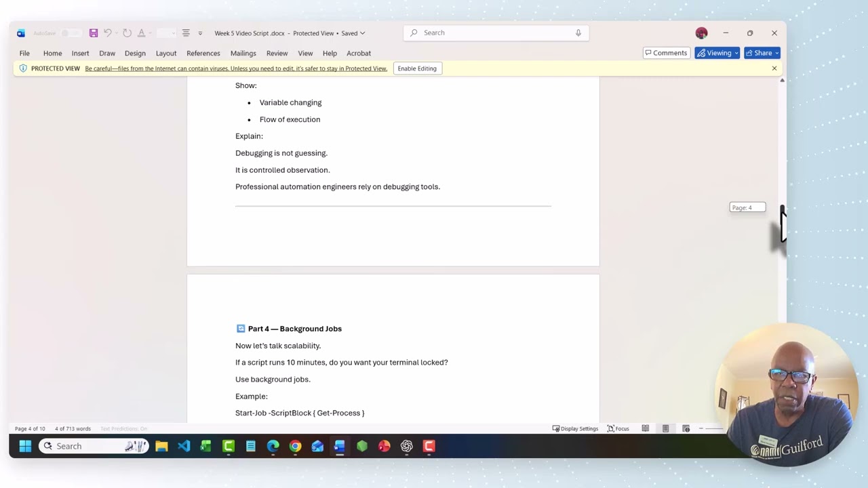Screen dimensions: 868x488
Task: Open the Share dropdown button
Action: pos(762,53)
